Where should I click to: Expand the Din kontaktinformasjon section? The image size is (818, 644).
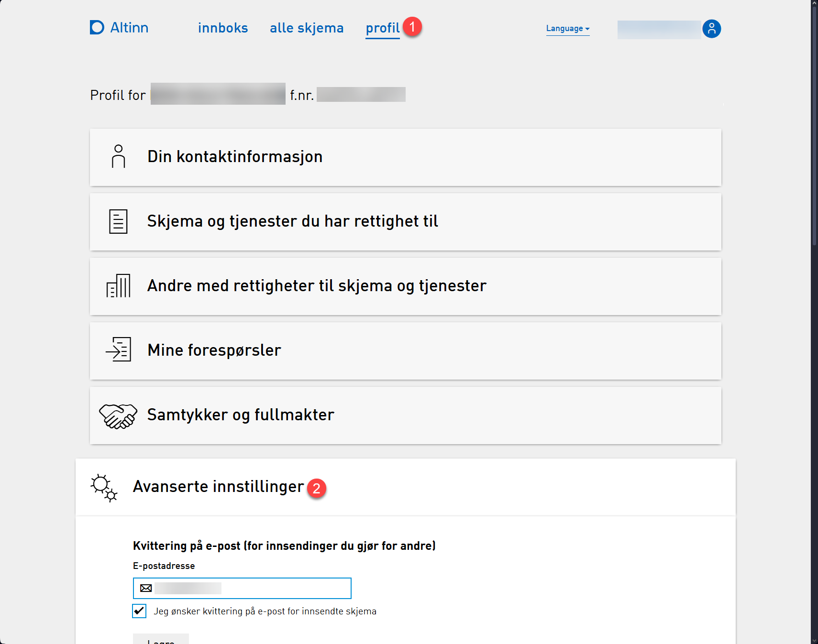(x=234, y=157)
